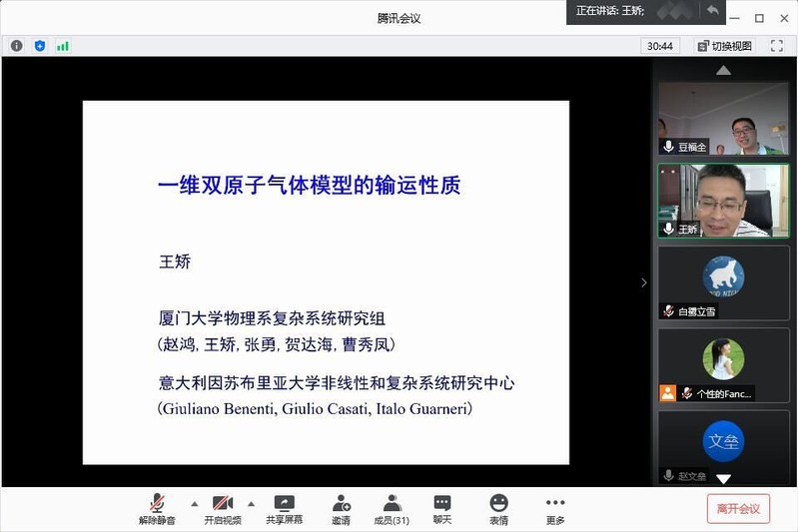This screenshot has width=798, height=532.
Task: Open the meeting info icon
Action: pos(16,46)
